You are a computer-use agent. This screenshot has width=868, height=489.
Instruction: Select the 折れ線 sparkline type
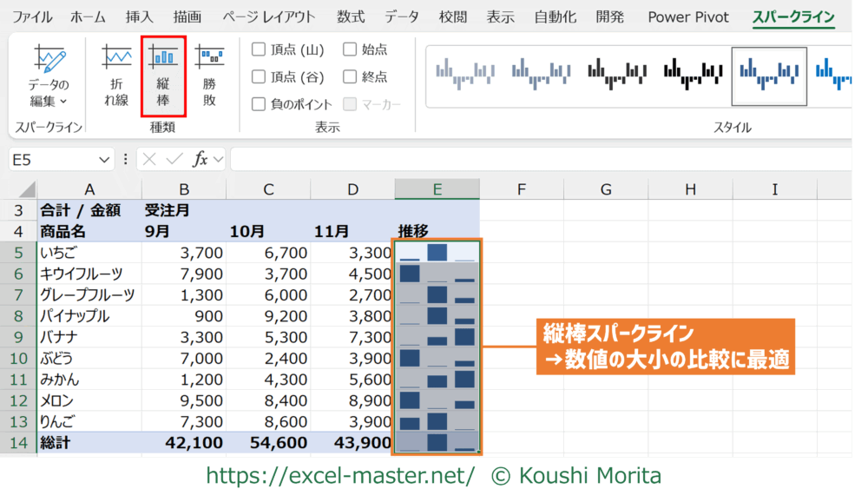[115, 76]
